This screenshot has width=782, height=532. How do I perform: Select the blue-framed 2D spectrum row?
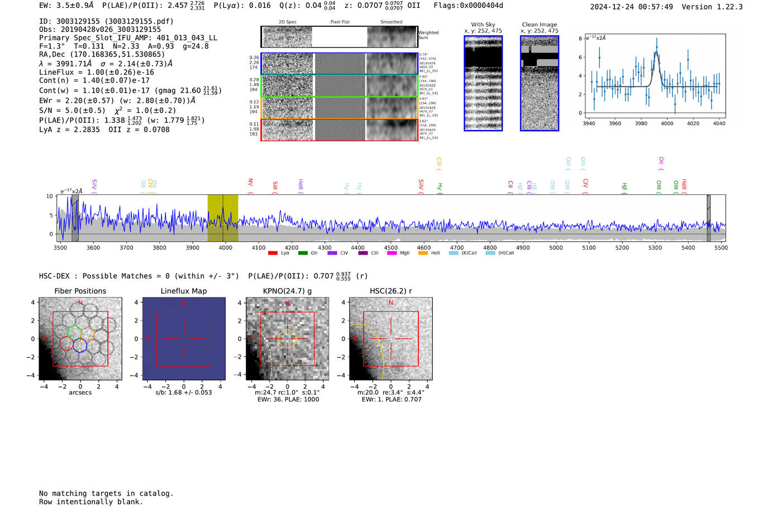(340, 64)
